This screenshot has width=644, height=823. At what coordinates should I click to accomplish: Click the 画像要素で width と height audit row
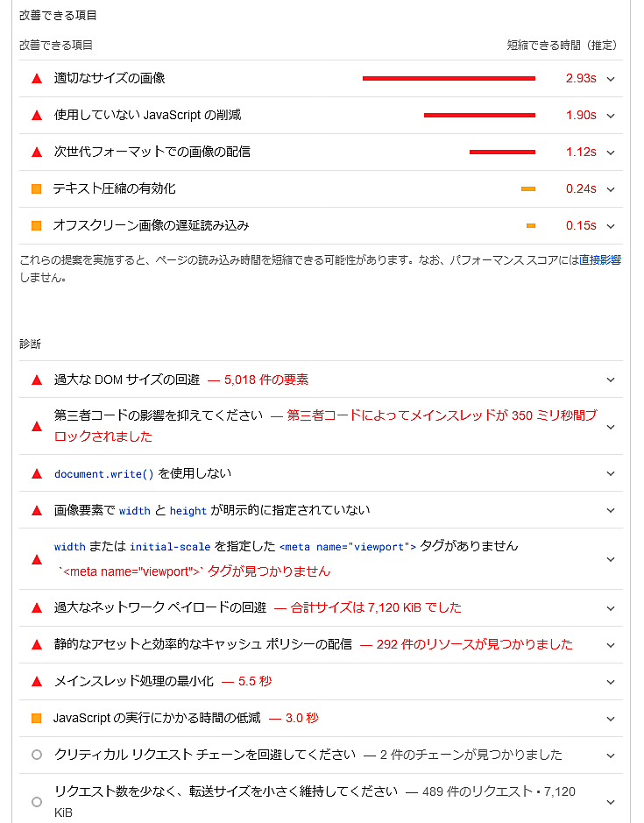[212, 510]
